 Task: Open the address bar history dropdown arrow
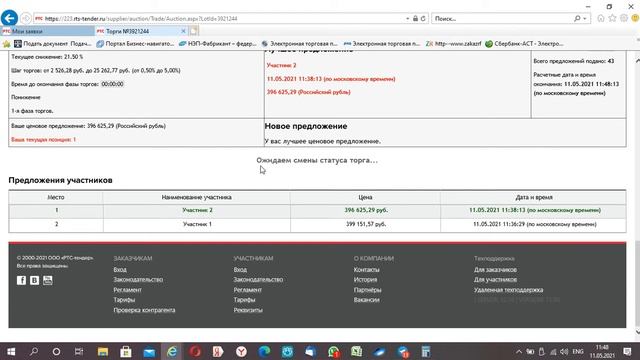point(408,18)
